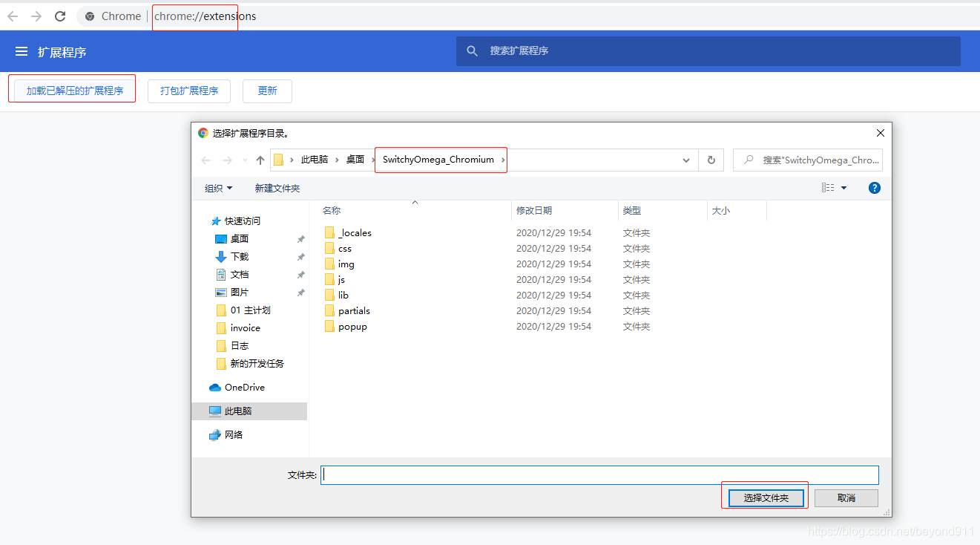
Task: Create a new folder in dialog
Action: pyautogui.click(x=277, y=189)
